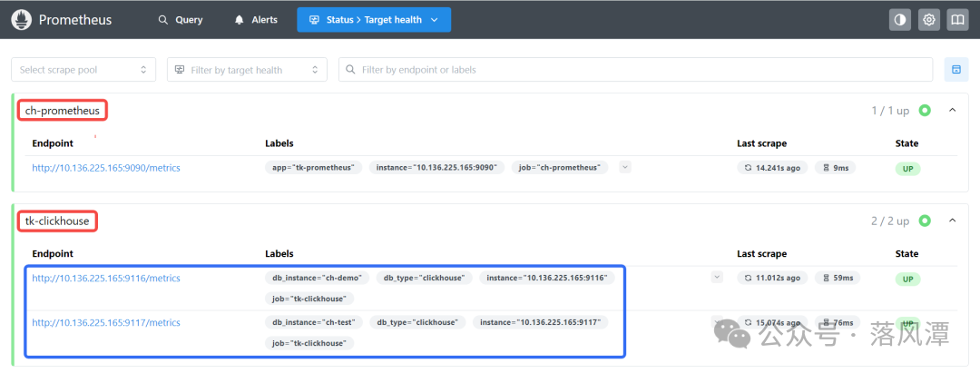The width and height of the screenshot is (980, 373).
Task: Click the Query magnifier icon
Action: point(163,20)
